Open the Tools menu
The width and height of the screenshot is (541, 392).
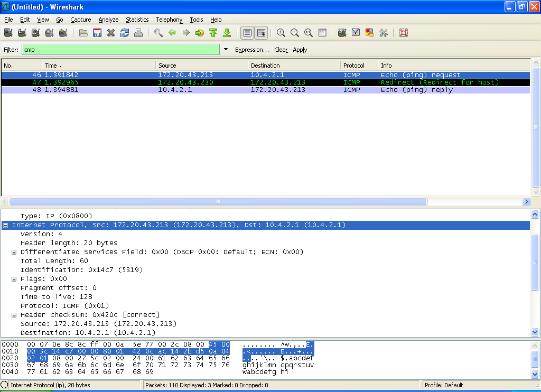(197, 20)
